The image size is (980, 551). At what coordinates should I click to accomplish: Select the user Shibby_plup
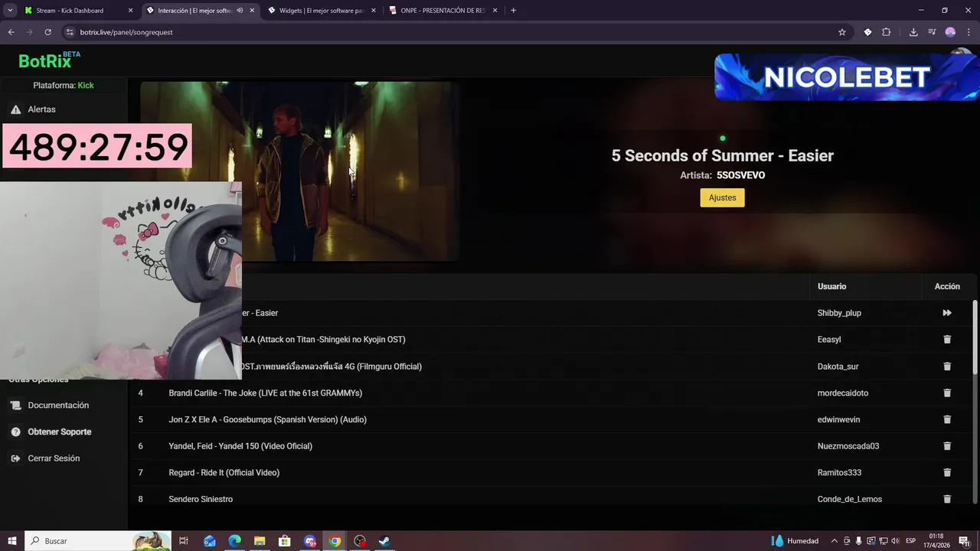click(x=839, y=313)
